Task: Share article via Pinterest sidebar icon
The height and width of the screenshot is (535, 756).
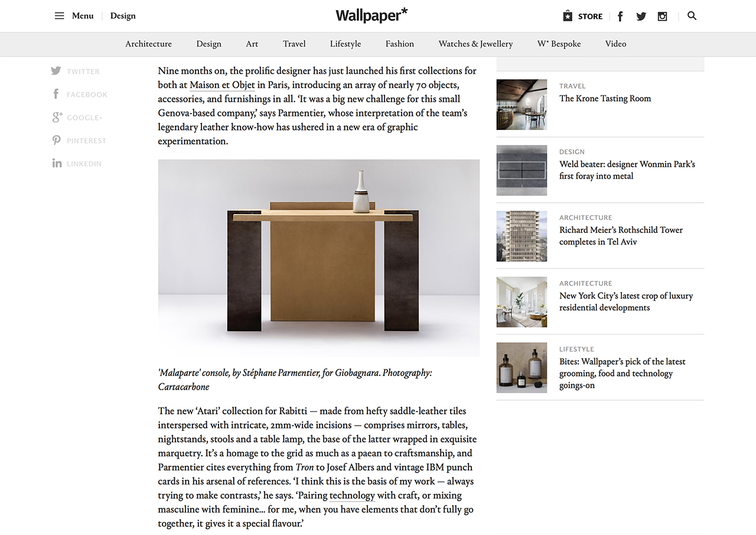Action: [56, 140]
